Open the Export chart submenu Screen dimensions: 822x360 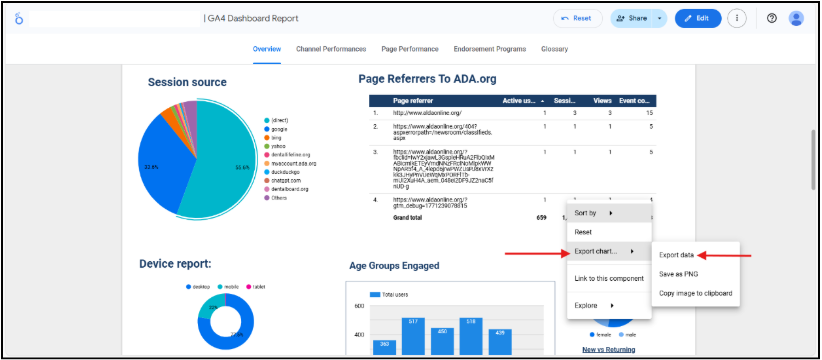pyautogui.click(x=609, y=252)
